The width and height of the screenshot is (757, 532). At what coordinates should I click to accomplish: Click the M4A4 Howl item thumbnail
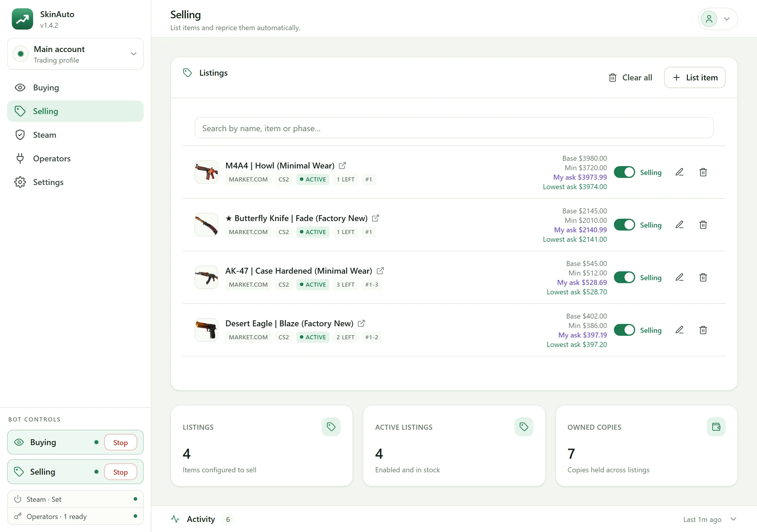click(206, 172)
